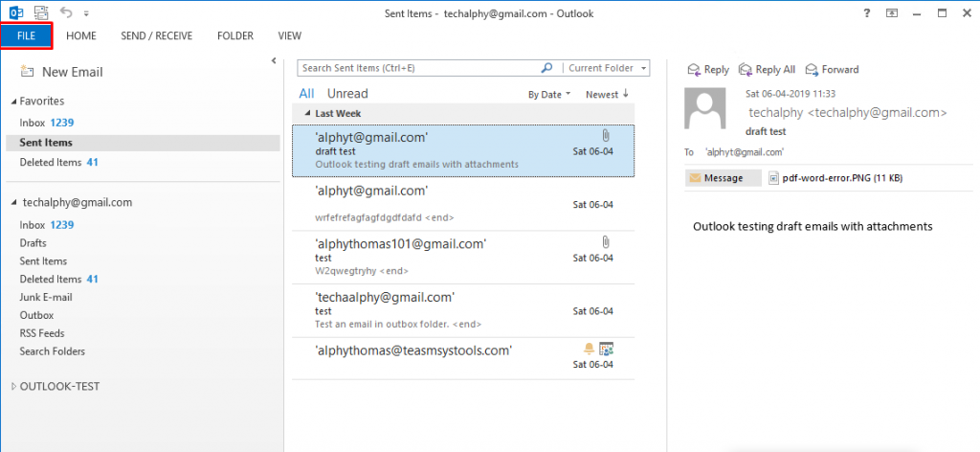
Task: Click the search magnifier icon
Action: click(x=546, y=68)
